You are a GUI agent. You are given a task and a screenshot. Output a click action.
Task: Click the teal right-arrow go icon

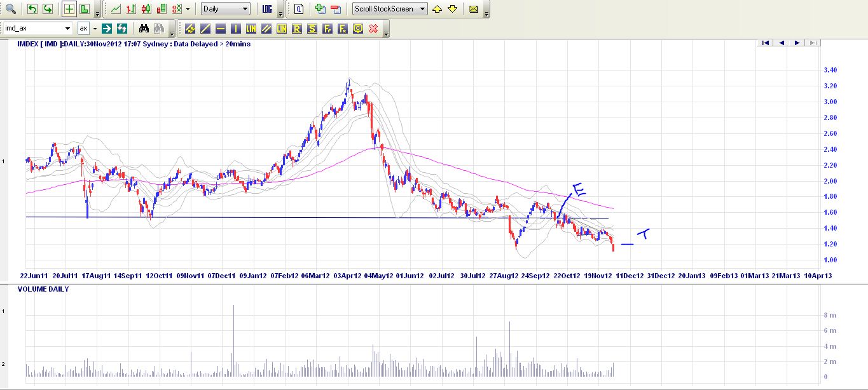tap(107, 29)
